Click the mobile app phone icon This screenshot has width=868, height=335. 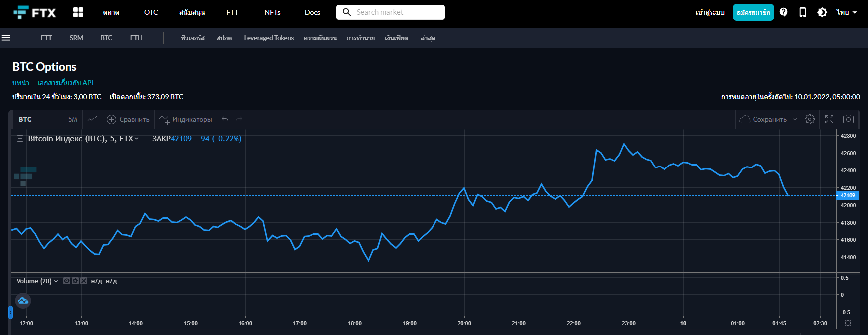pyautogui.click(x=803, y=12)
